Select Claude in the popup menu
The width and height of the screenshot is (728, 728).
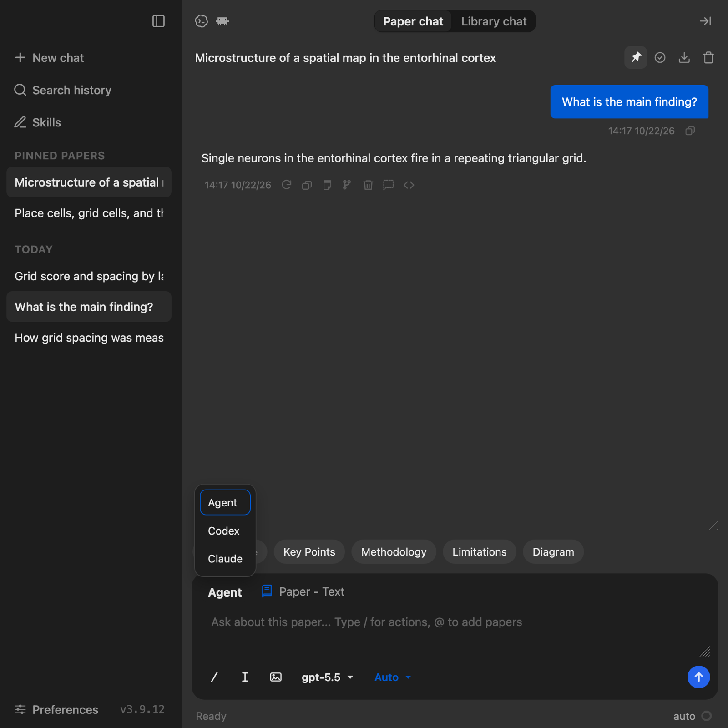point(225,559)
